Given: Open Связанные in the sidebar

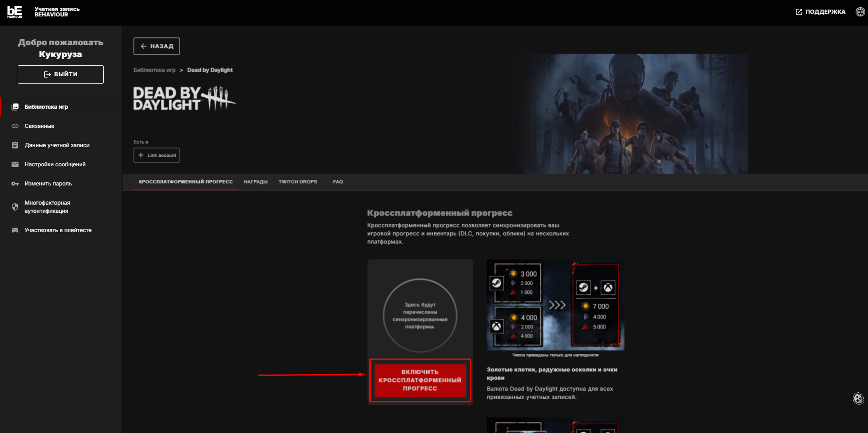Looking at the screenshot, I should 61,126.
